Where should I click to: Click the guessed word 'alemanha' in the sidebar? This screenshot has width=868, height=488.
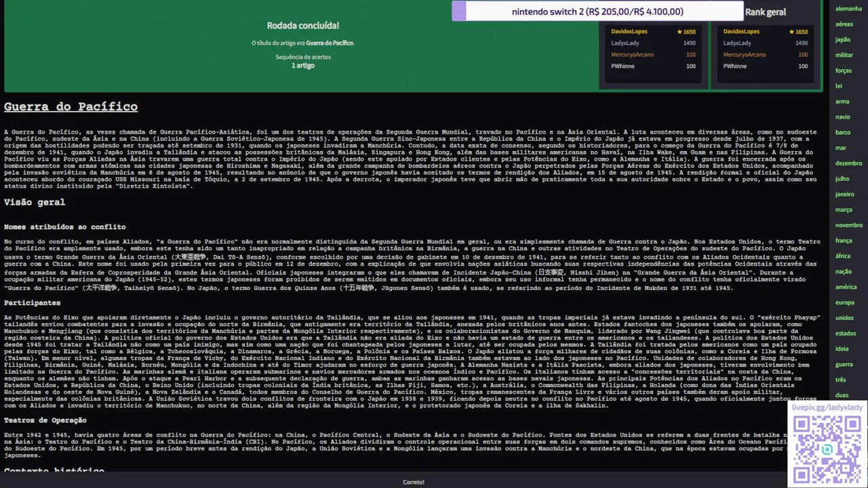click(848, 9)
